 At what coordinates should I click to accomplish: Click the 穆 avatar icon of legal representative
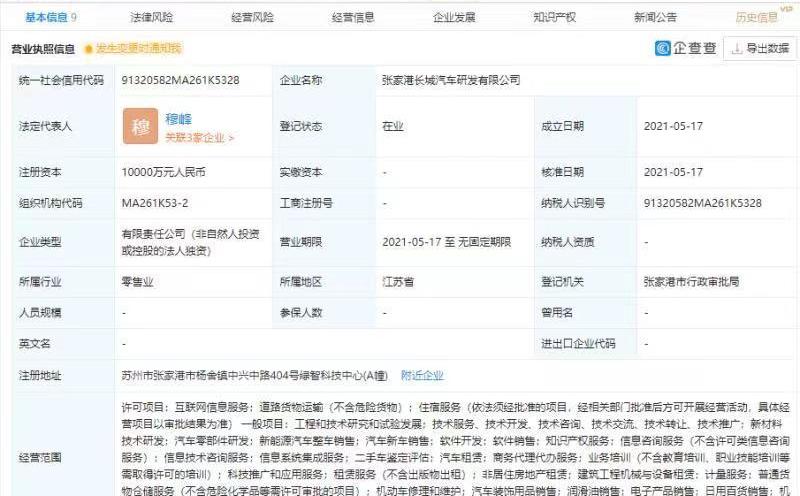coord(140,125)
